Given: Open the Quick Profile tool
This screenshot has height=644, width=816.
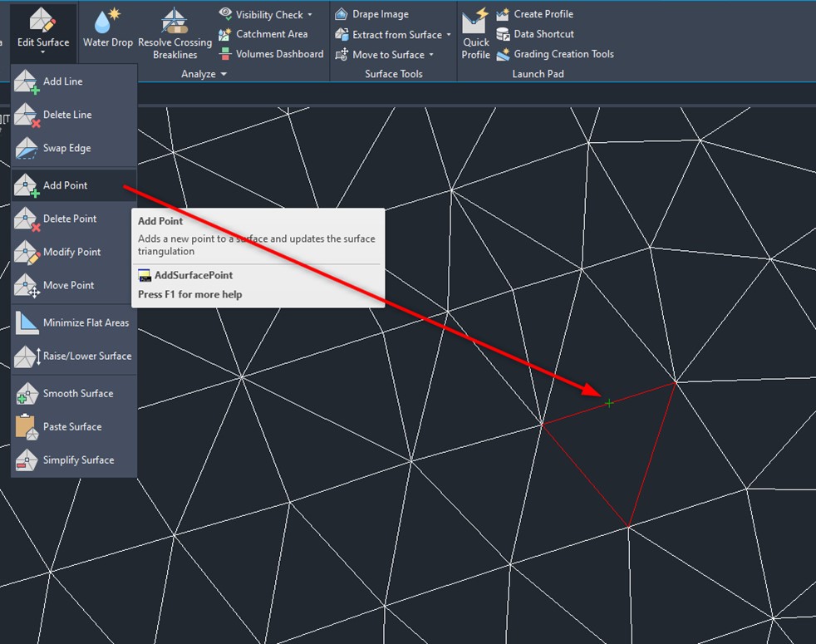Looking at the screenshot, I should 476,22.
